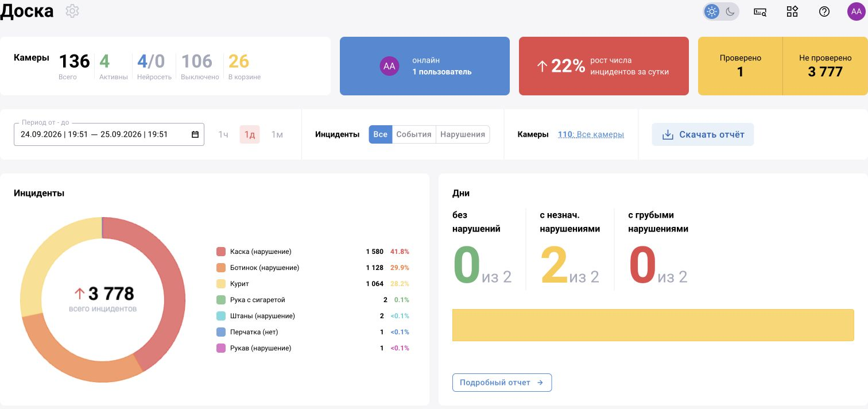
Task: Click 106 Выключено cameras count
Action: point(200,65)
